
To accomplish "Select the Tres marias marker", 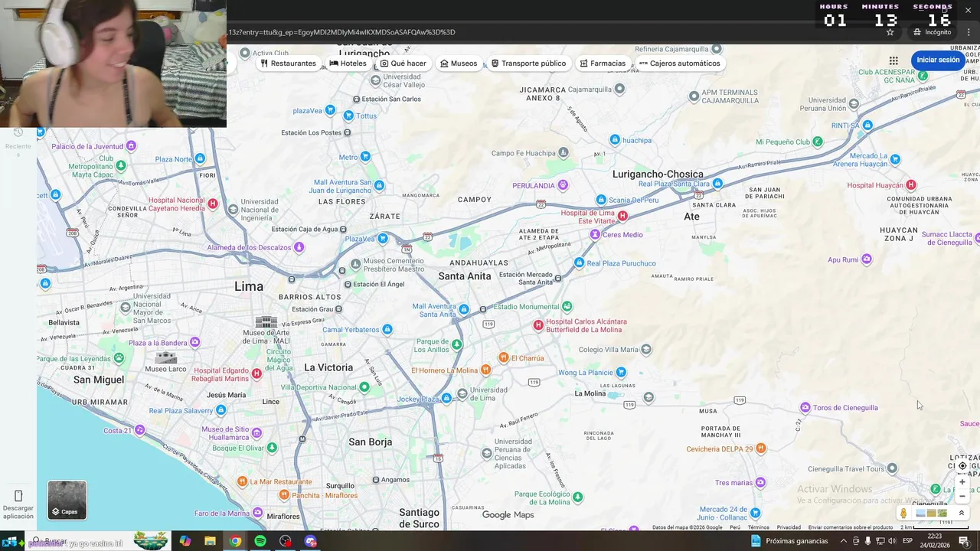I will click(x=760, y=482).
